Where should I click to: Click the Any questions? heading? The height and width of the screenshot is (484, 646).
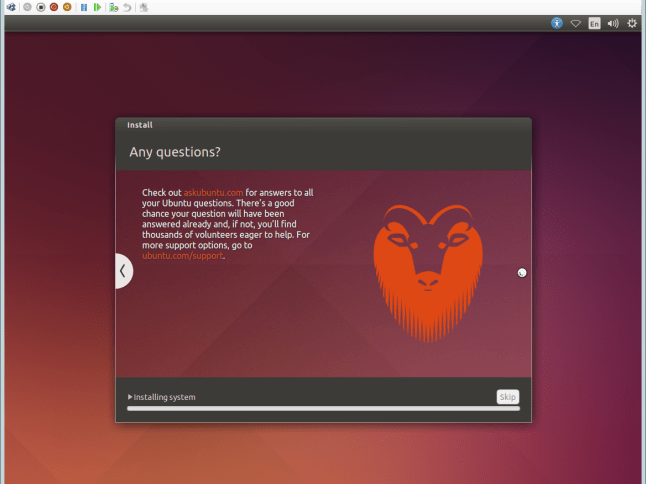pos(175,152)
